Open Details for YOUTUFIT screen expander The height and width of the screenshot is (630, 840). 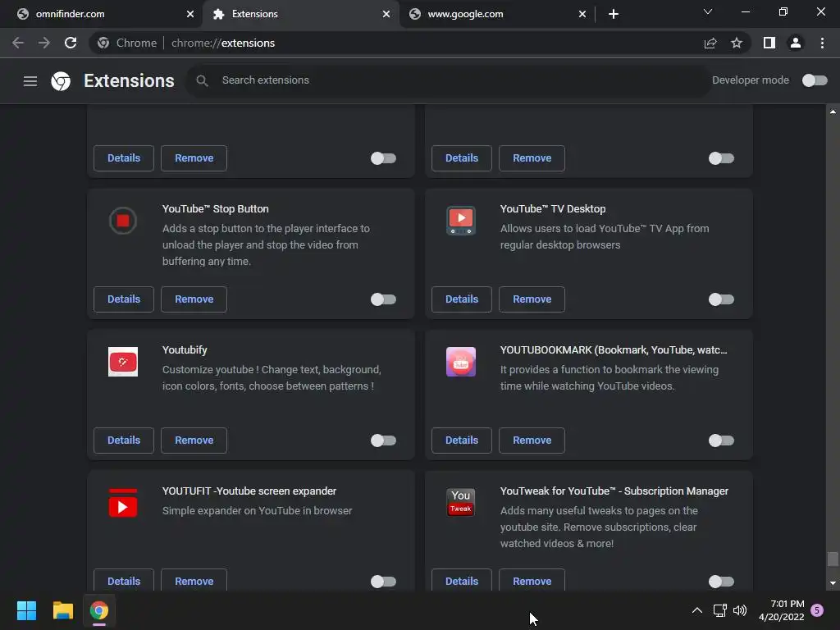click(124, 580)
